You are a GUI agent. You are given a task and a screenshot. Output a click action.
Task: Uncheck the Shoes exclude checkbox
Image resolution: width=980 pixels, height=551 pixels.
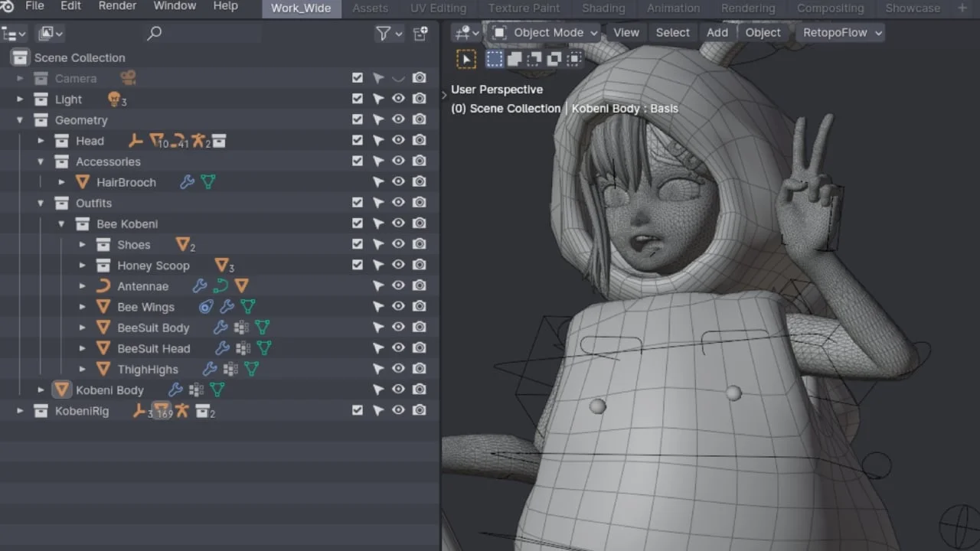pos(358,243)
